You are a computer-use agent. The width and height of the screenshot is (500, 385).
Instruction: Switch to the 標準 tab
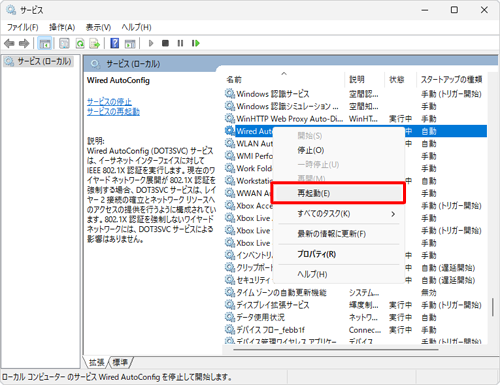point(120,362)
